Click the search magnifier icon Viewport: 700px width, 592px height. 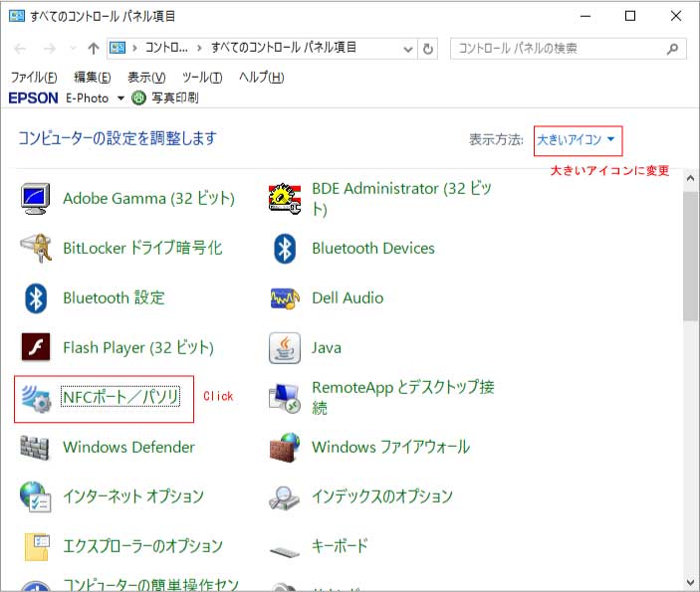pyautogui.click(x=672, y=48)
